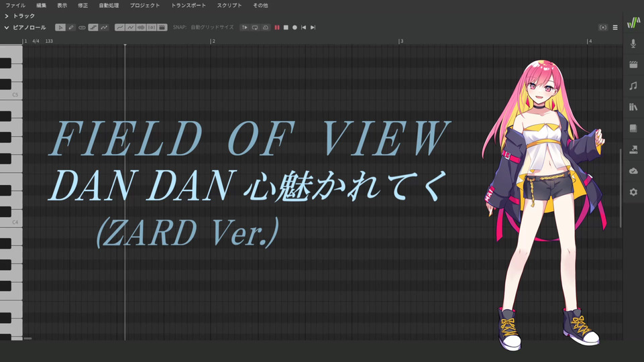
Task: Click measure 4 on the ruler
Action: [590, 41]
